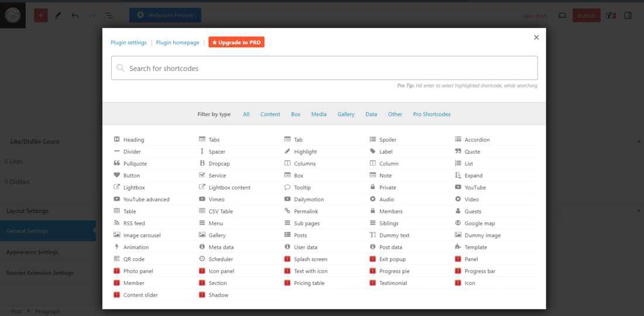
Task: Open Document Overview list icon
Action: (x=109, y=15)
